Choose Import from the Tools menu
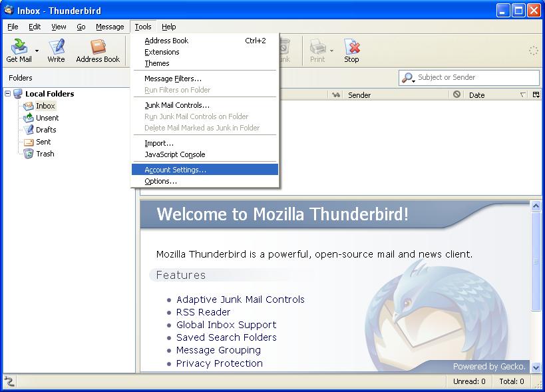Viewport: 545px width, 392px height. pos(205,143)
